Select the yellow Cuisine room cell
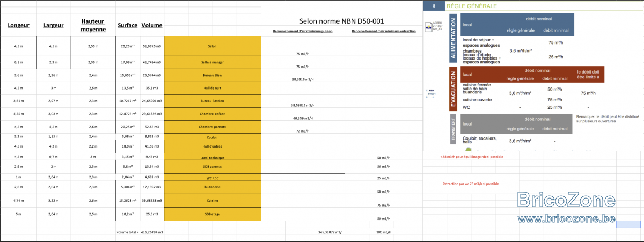This screenshot has height=242, width=644. 212,201
